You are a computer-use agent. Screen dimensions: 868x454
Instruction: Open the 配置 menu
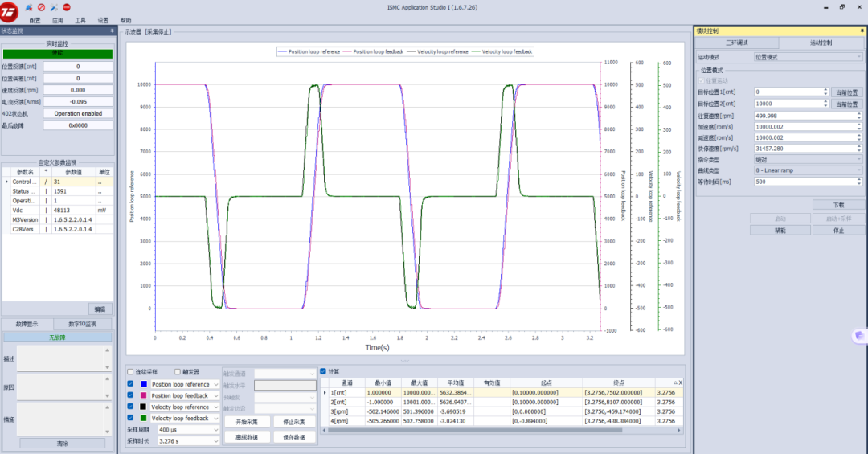(35, 20)
